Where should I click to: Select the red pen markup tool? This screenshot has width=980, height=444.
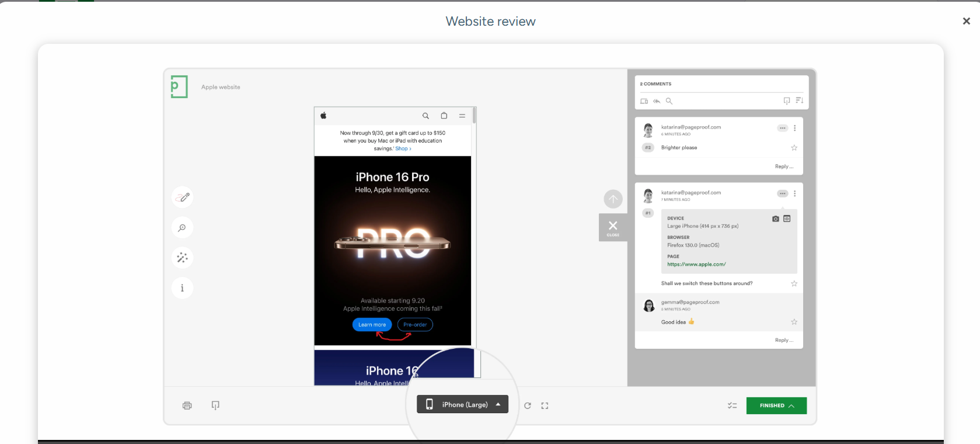(x=182, y=197)
